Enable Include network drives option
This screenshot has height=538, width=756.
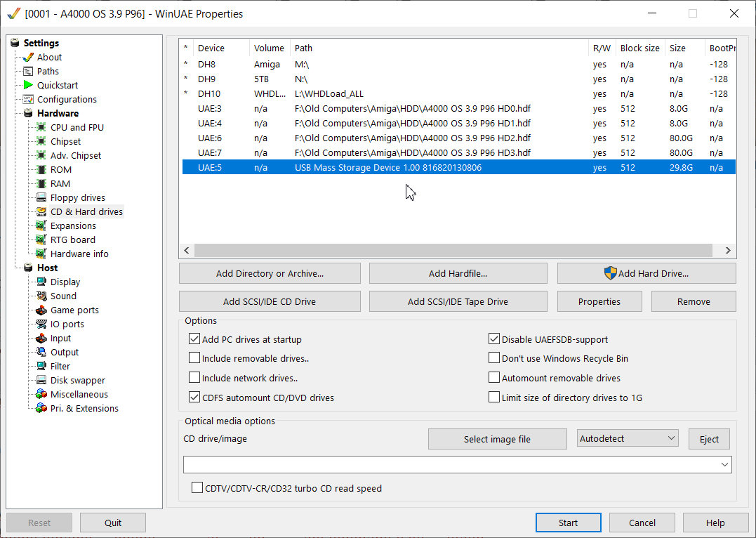[194, 378]
